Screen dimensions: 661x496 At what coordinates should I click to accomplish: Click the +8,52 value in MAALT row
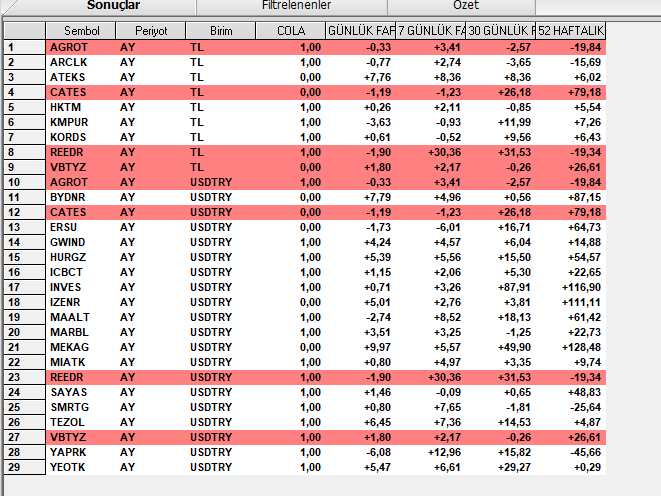[447, 317]
